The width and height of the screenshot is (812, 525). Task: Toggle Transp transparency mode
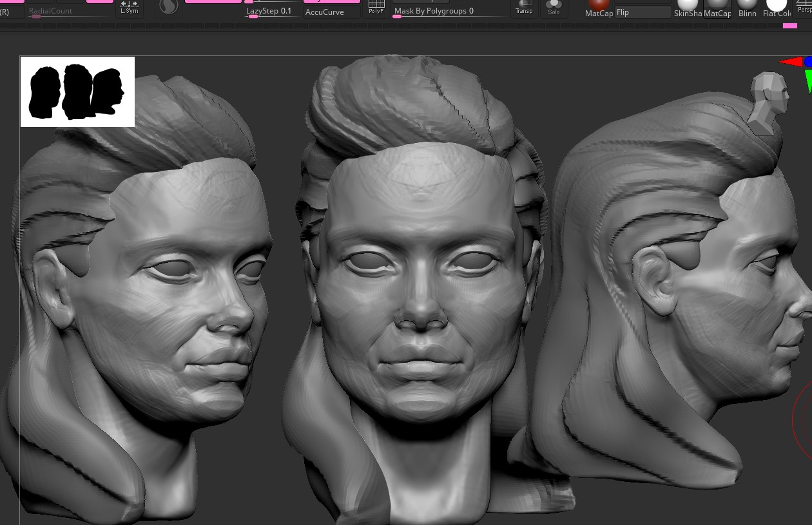[x=524, y=8]
